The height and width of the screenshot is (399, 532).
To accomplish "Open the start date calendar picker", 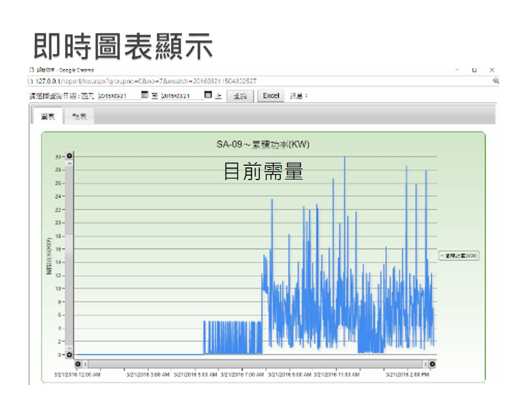I will [145, 95].
